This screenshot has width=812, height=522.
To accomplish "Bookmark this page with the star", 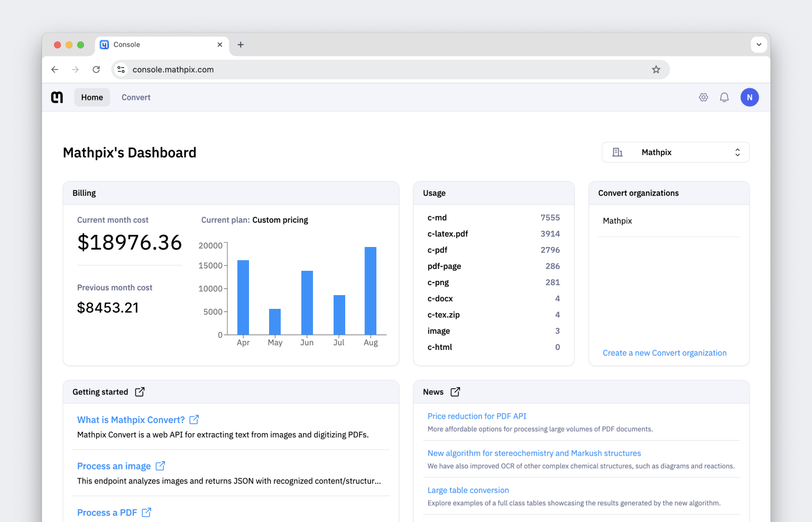I will (656, 69).
